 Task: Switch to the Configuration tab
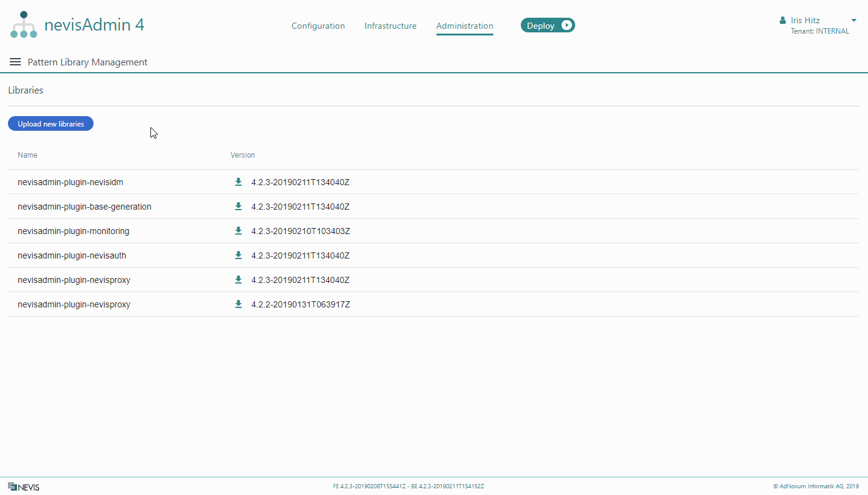[318, 26]
